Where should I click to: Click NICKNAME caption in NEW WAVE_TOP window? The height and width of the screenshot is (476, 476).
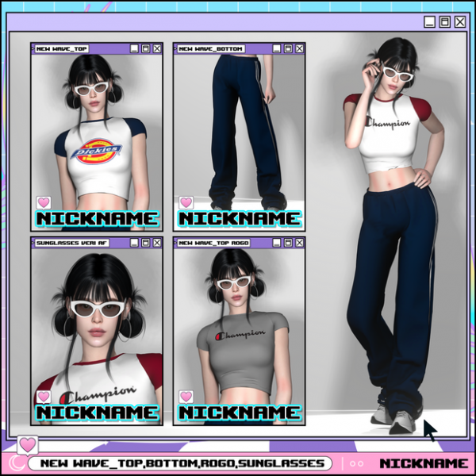97,219
